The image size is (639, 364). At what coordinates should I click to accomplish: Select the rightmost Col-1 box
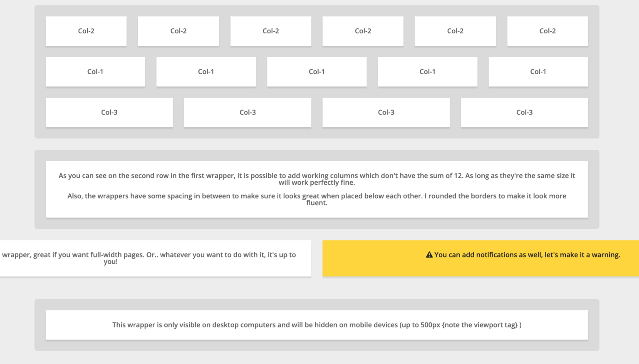[538, 72]
